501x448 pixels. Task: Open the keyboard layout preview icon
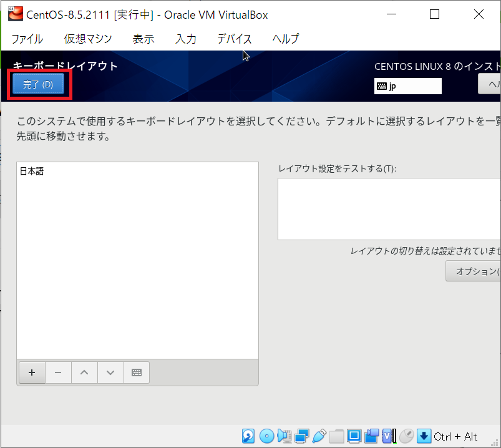click(x=137, y=373)
